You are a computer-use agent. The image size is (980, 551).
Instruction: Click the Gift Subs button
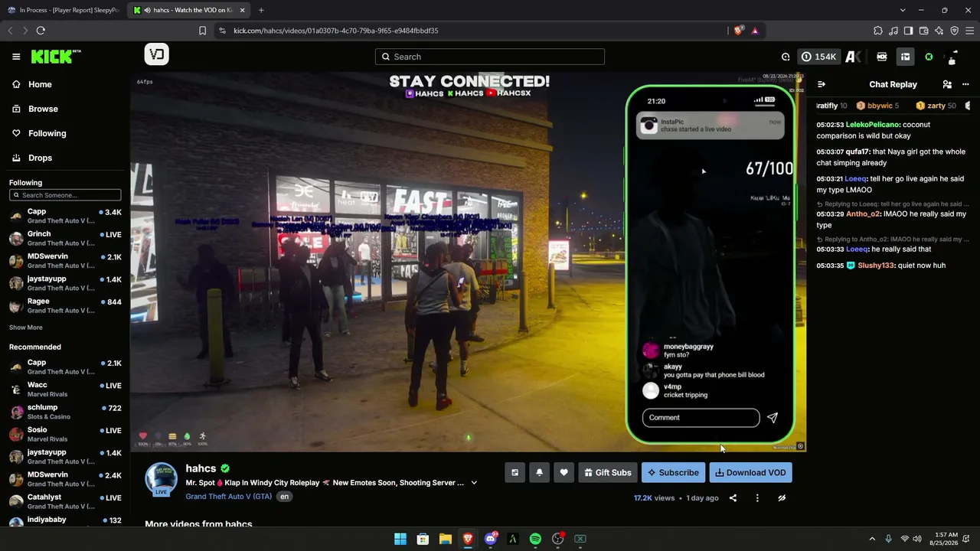[x=607, y=473]
